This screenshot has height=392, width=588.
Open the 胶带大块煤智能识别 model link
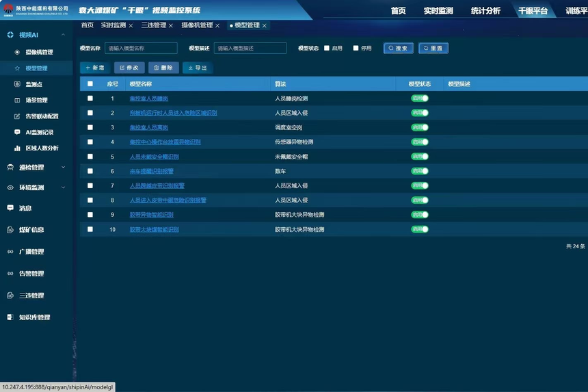click(154, 230)
